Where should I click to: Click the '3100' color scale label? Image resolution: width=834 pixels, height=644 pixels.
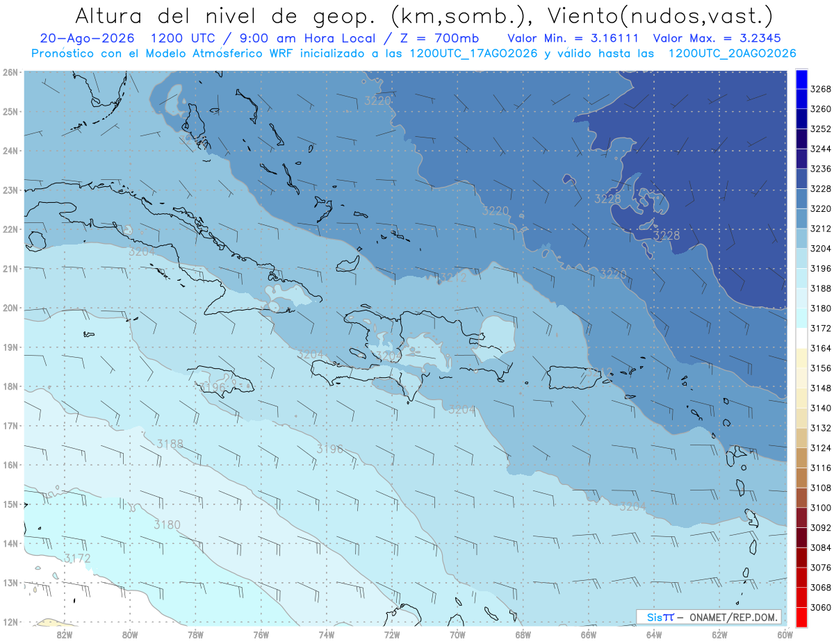(821, 508)
